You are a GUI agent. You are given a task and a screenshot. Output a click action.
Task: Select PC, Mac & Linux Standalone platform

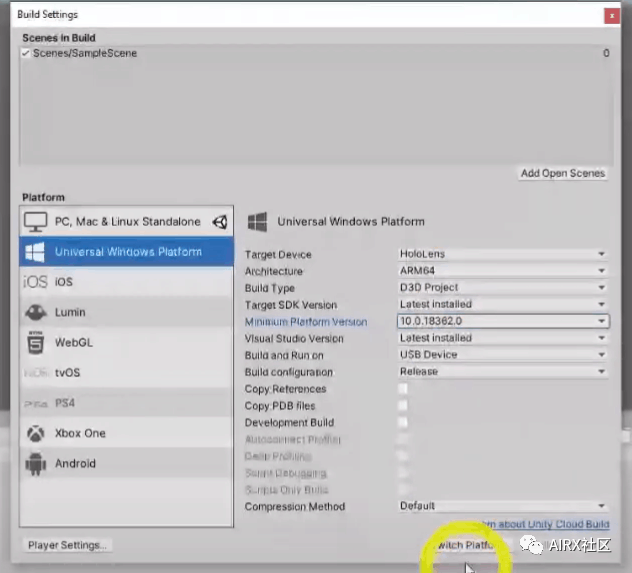[x=126, y=222]
